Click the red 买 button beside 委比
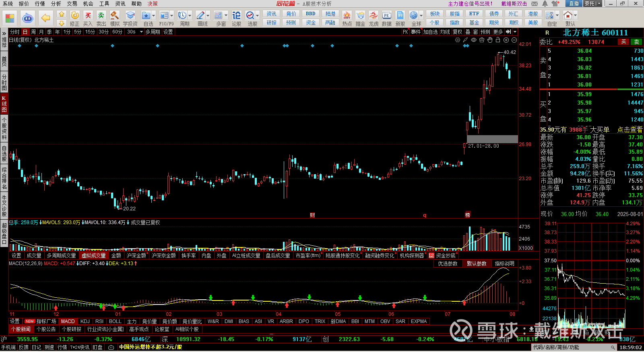This screenshot has width=644, height=352. (623, 42)
